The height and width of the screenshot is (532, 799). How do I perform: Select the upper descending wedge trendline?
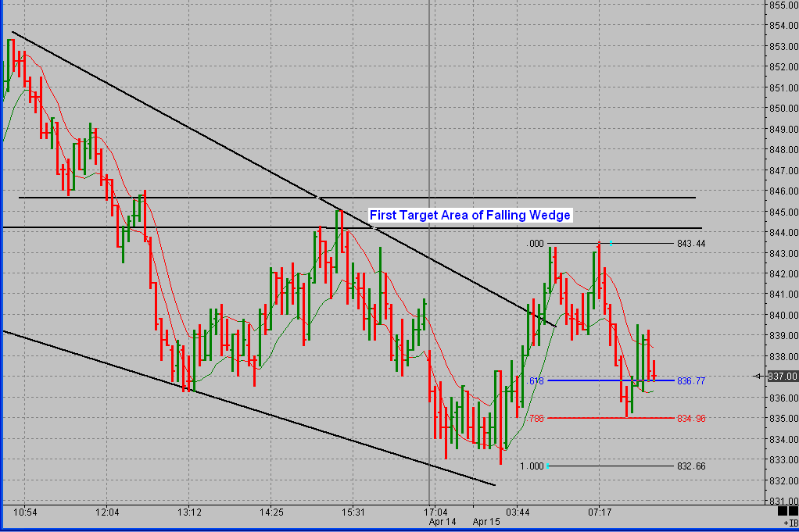(283, 179)
